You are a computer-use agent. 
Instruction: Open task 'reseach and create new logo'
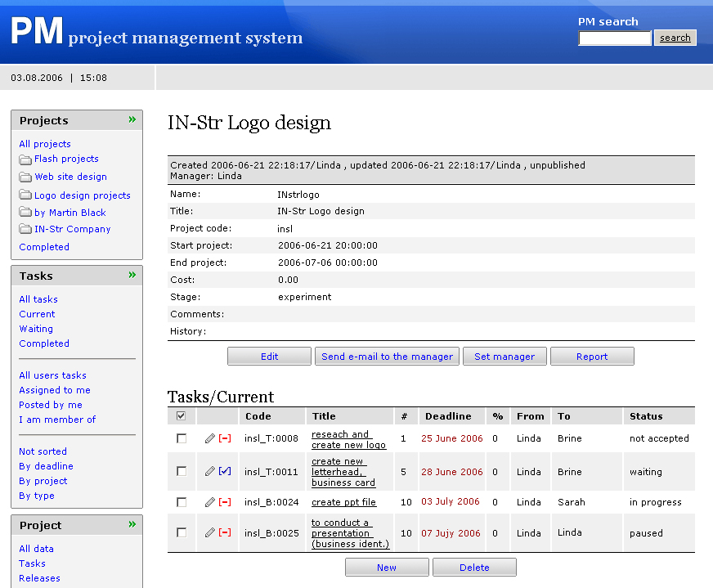[348, 440]
